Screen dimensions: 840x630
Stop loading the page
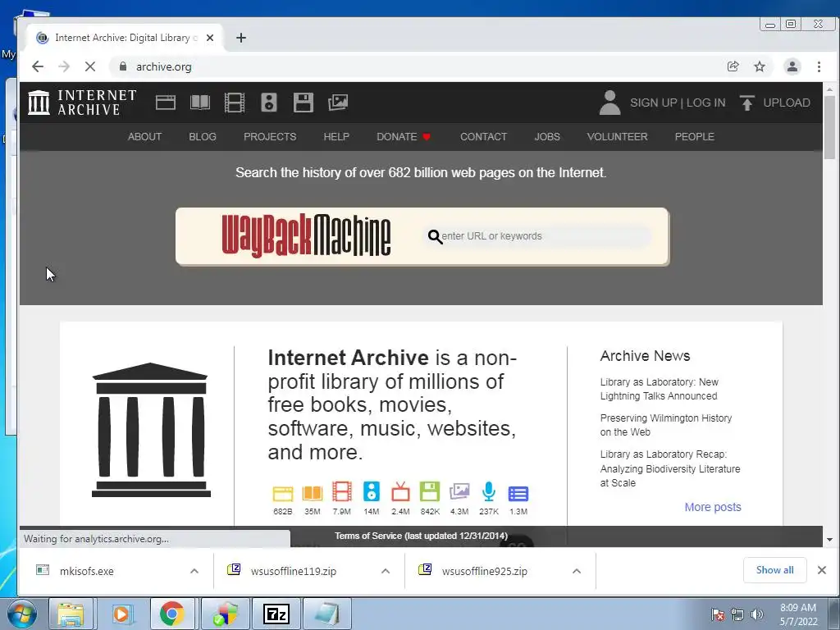tap(90, 66)
